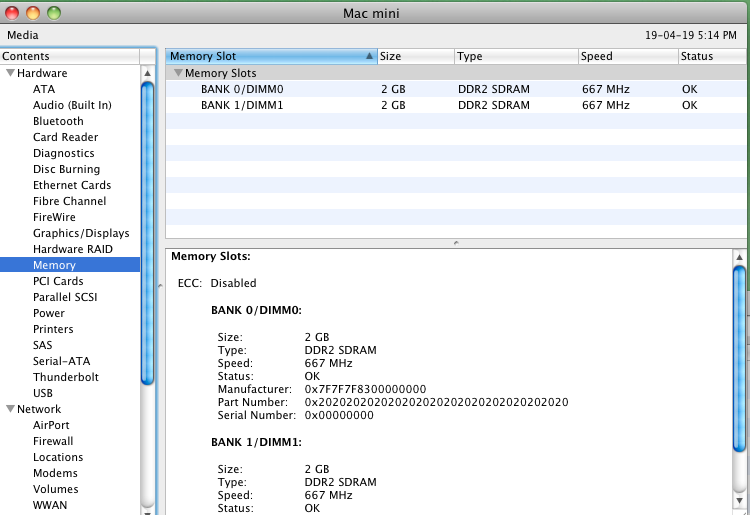The image size is (750, 515).
Task: Select USB in the Contents list
Action: (x=43, y=393)
